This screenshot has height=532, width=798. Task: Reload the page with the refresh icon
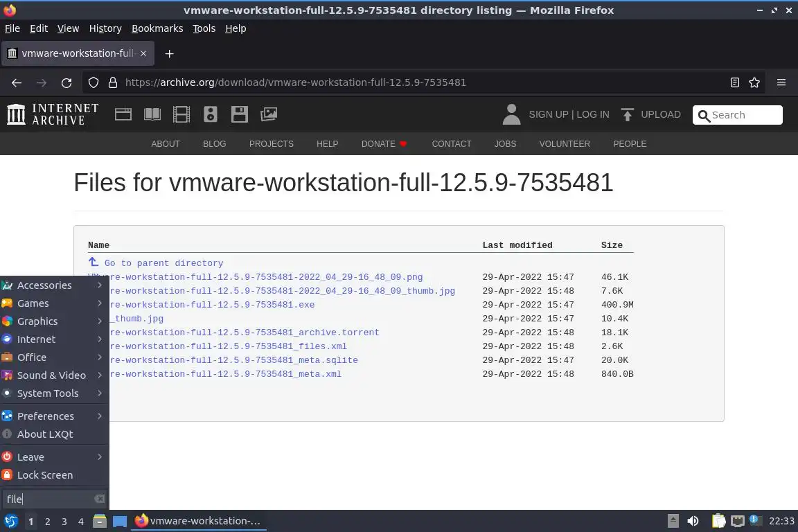point(66,82)
